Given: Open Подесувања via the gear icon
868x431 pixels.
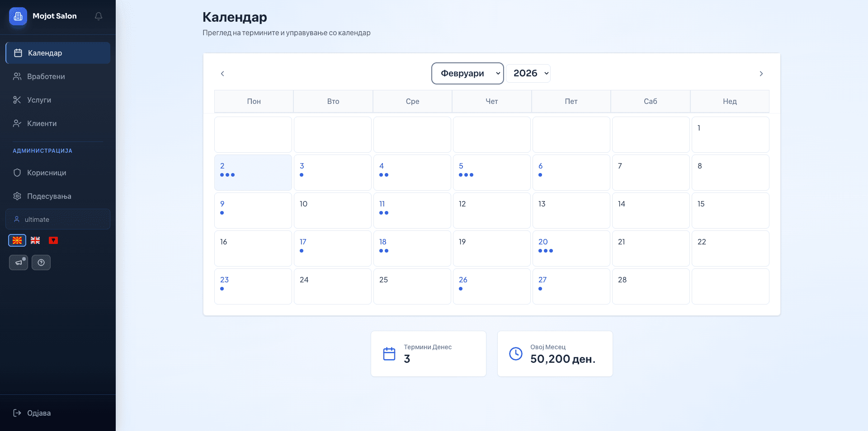Looking at the screenshot, I should [17, 196].
